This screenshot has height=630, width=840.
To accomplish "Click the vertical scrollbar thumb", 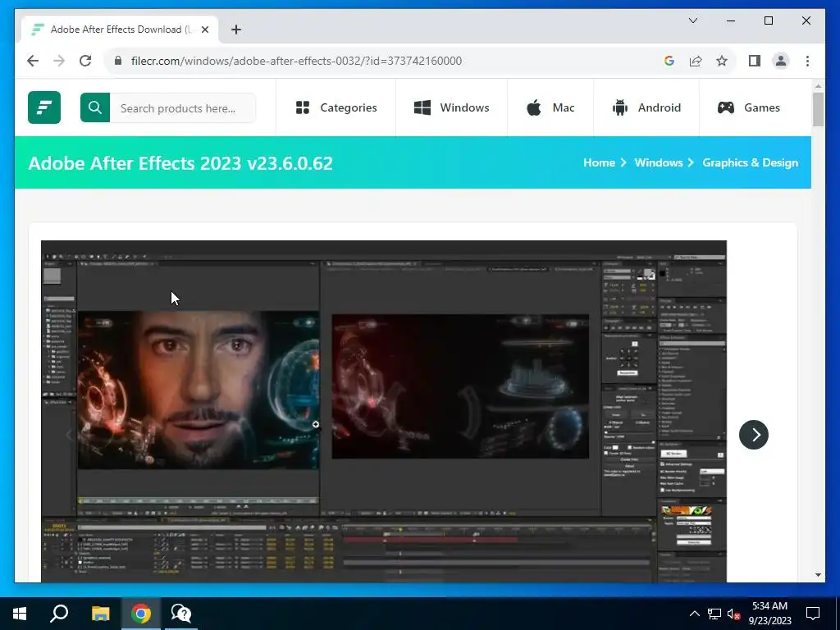I will 818,109.
